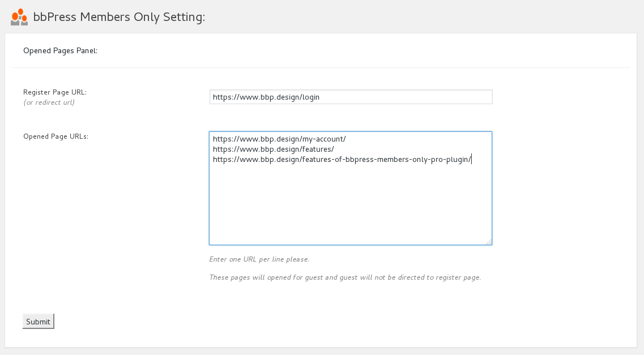Click the orange bbPress Members Only plugin icon

tap(19, 16)
